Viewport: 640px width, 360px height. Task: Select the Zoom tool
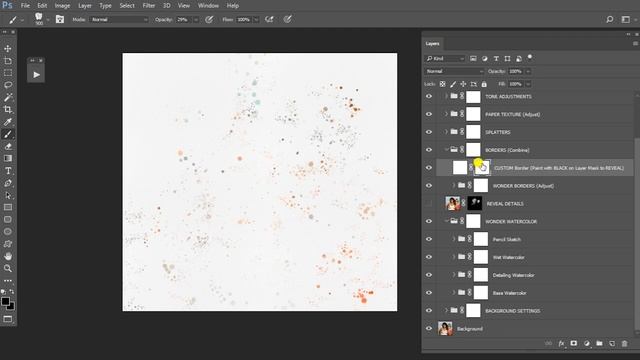pos(8,269)
